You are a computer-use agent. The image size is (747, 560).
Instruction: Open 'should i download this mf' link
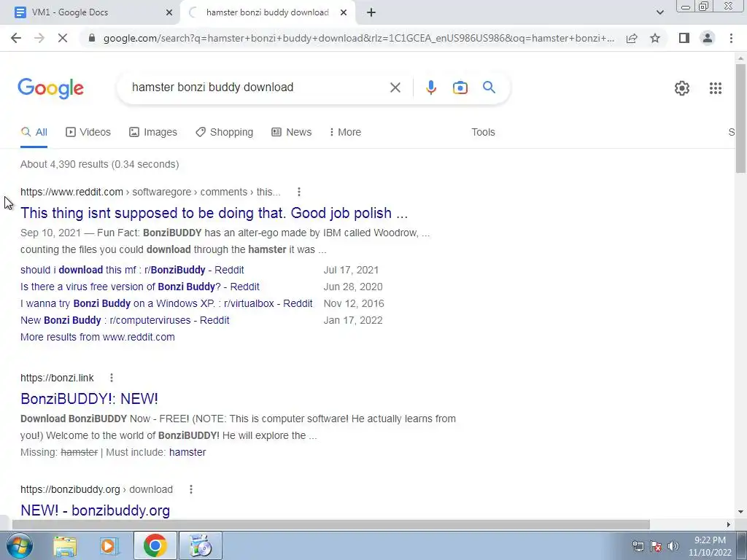coord(132,270)
